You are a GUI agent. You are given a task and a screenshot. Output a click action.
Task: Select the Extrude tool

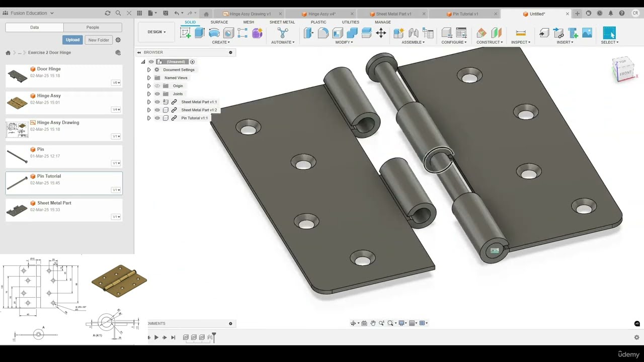coord(200,33)
